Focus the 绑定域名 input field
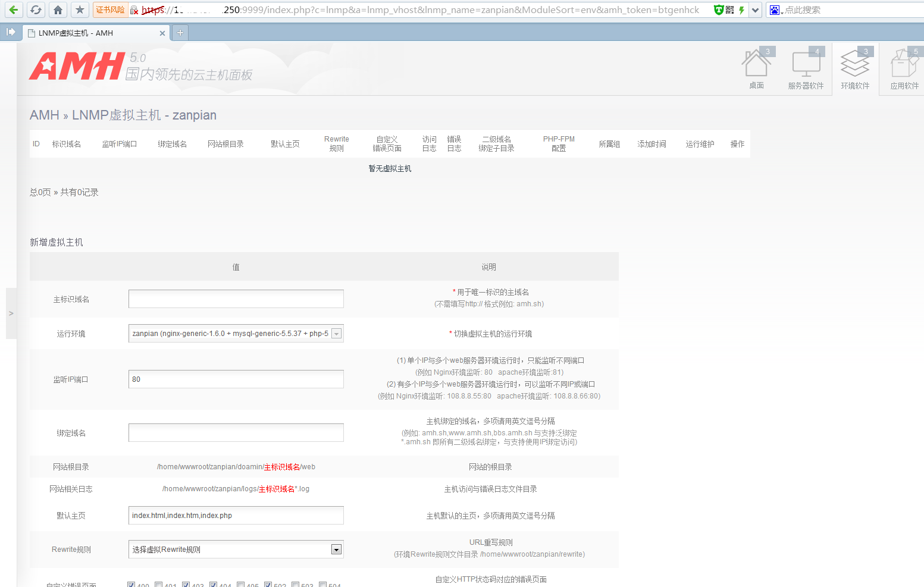924x587 pixels. point(236,432)
